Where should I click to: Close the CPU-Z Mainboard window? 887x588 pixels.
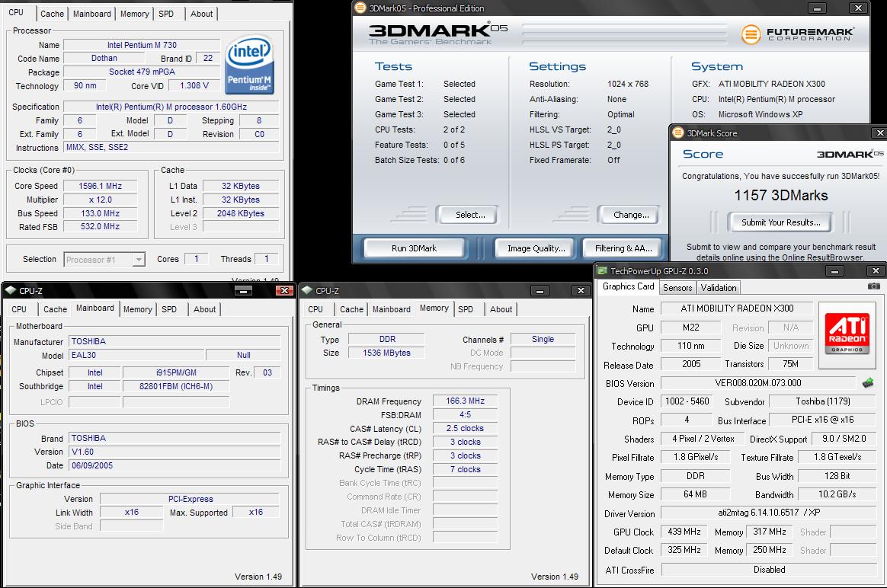tap(284, 291)
